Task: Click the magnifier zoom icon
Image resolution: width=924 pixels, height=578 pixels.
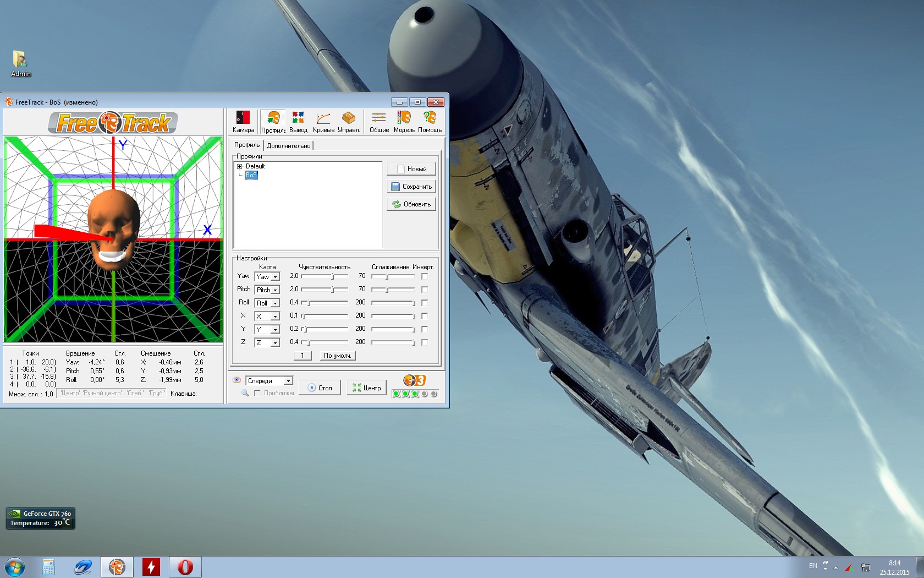Action: [245, 392]
